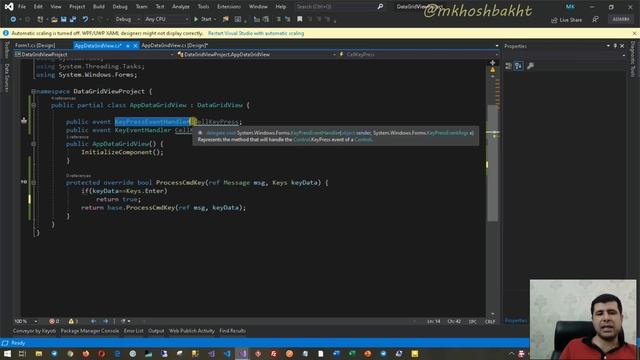Open Package Manager Console tab
The width and height of the screenshot is (640, 360).
click(89, 331)
